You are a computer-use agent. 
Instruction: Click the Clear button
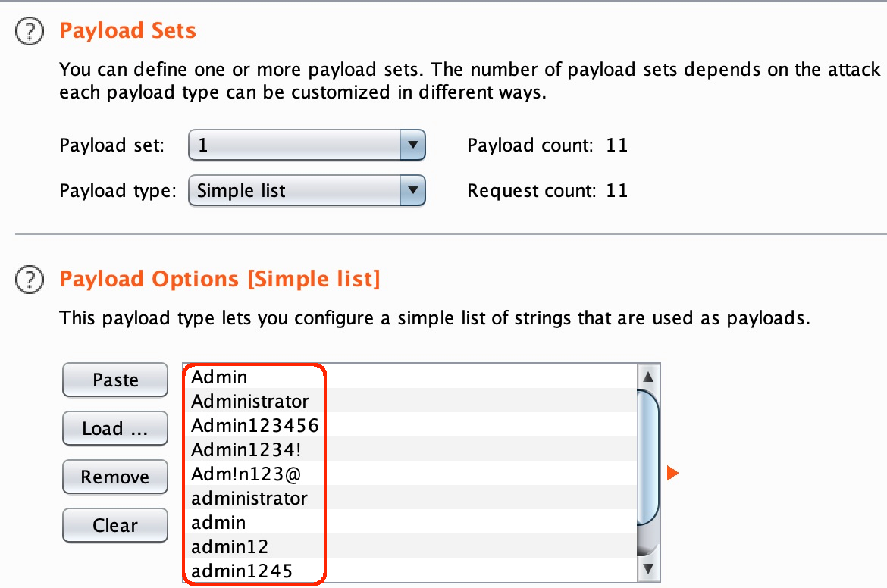tap(115, 526)
